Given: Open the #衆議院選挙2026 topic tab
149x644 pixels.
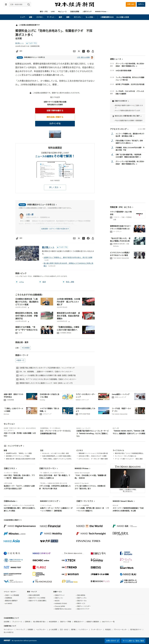Looking at the screenshot, I should 107,17.
